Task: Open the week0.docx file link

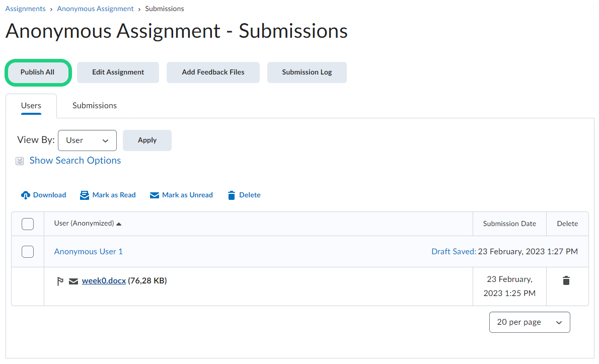Action: click(x=104, y=281)
